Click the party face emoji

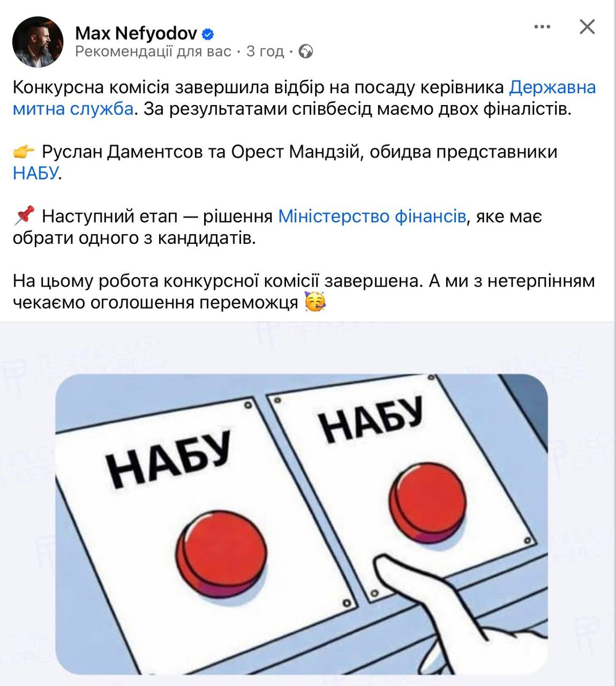314,302
